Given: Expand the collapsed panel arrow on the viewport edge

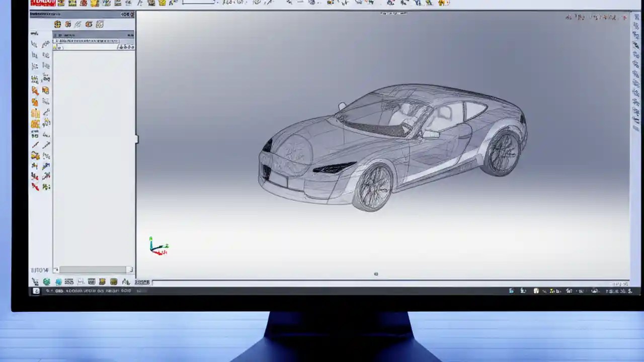Looking at the screenshot, I should [x=136, y=140].
